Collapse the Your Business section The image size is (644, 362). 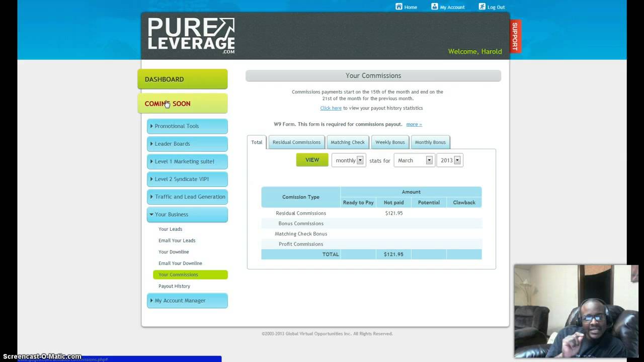click(187, 214)
